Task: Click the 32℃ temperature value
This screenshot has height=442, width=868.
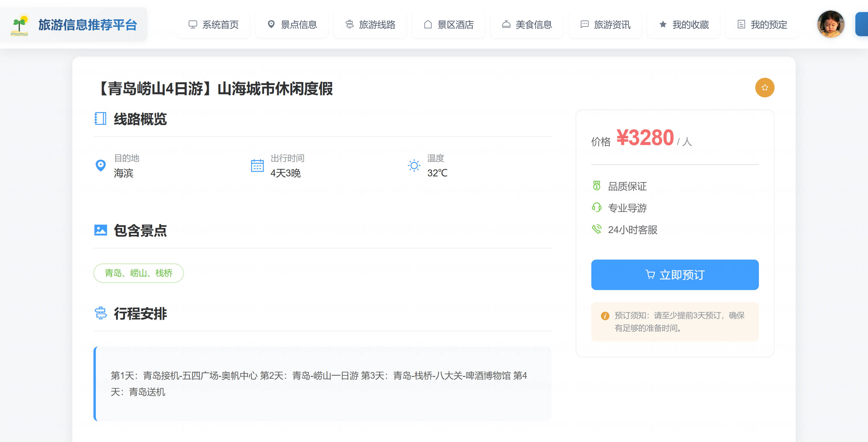Action: tap(437, 173)
